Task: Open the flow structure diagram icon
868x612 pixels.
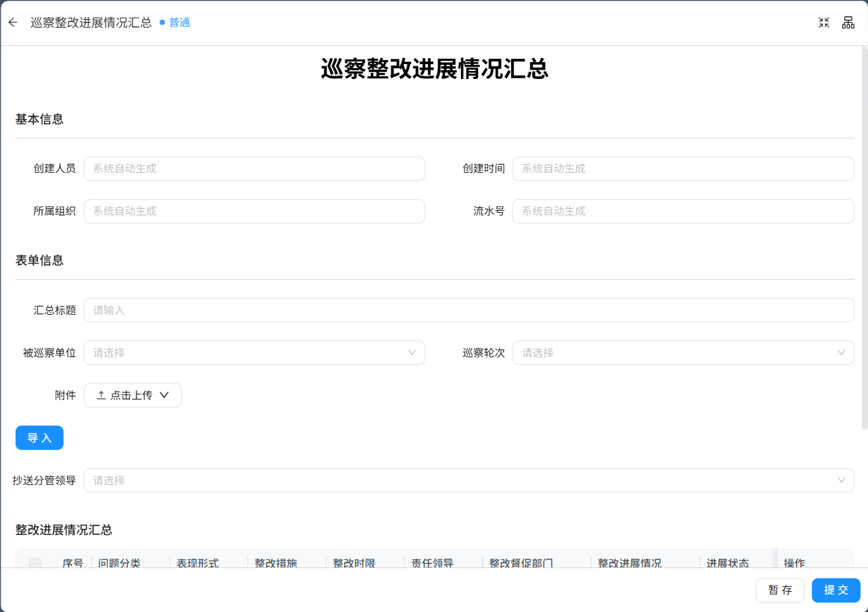Action: 848,22
